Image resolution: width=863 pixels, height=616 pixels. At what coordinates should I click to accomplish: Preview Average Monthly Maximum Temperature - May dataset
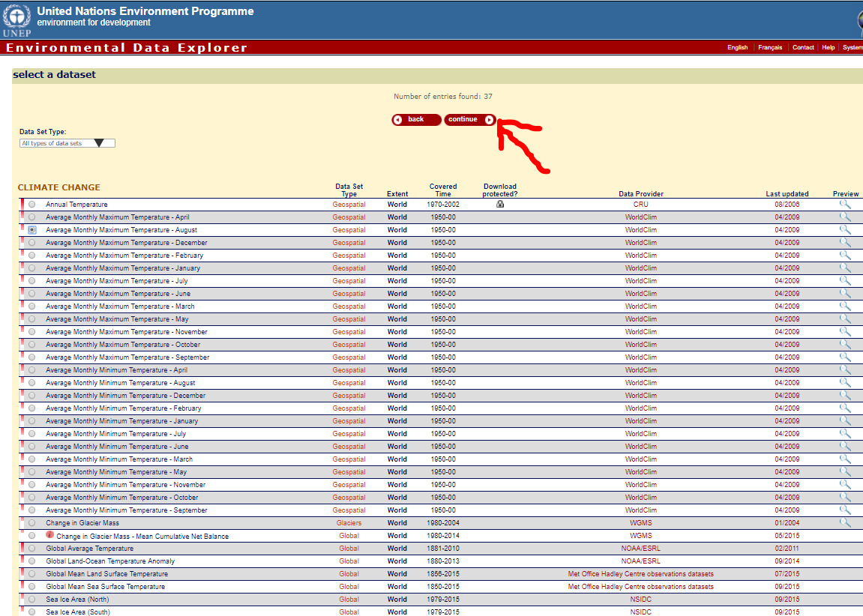(845, 318)
